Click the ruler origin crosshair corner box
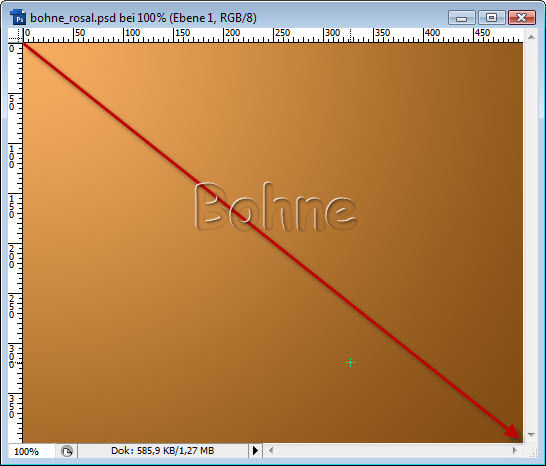 tap(15, 35)
